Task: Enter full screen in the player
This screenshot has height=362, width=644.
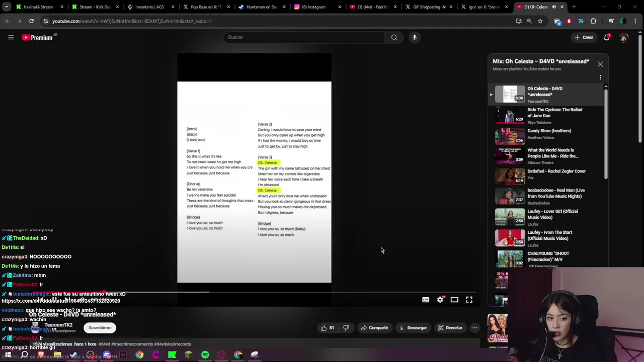Action: 469,300
